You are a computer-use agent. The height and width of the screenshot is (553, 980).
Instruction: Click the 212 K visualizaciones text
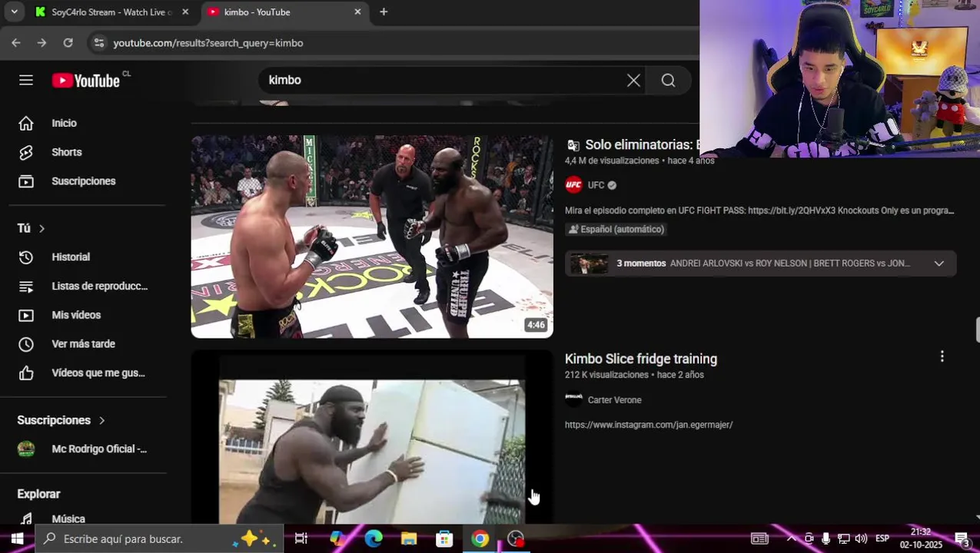click(x=606, y=375)
